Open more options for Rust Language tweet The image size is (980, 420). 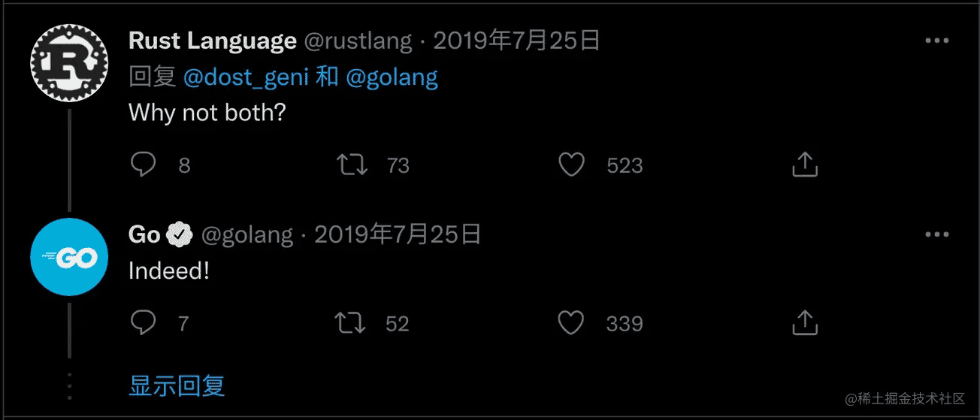click(936, 41)
